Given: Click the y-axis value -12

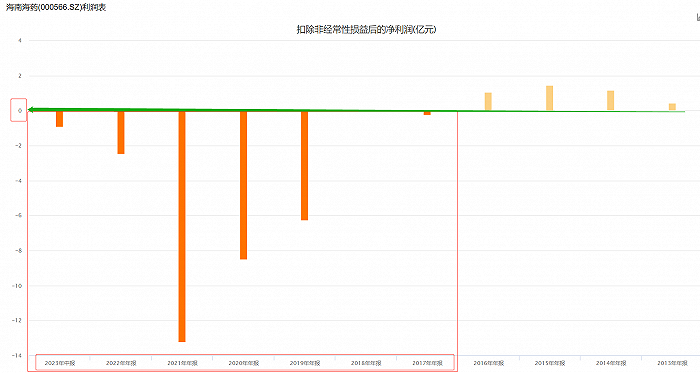Looking at the screenshot, I should tap(17, 320).
